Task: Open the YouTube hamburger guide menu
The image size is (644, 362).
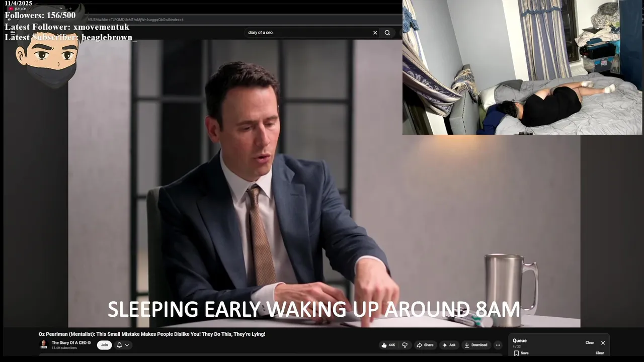Action: [13, 32]
